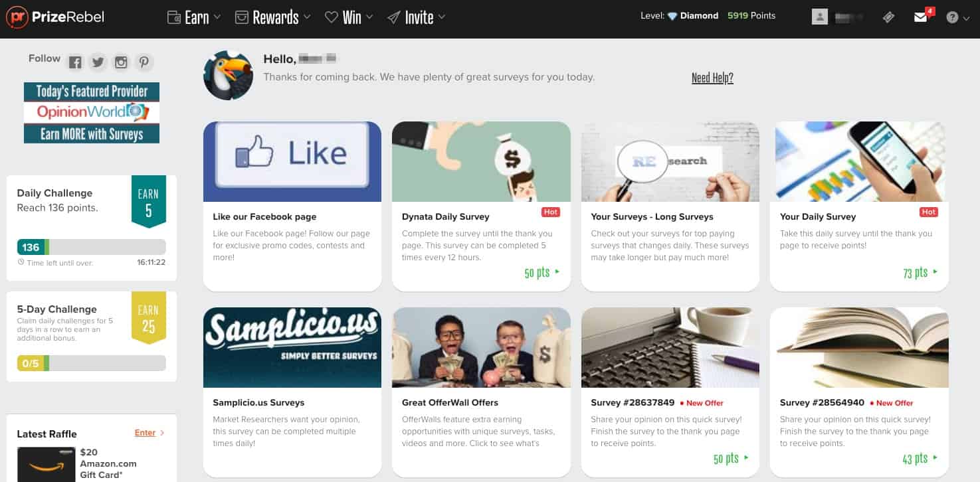
Task: Click the Samplicio.us banner thumbnail
Action: (292, 347)
